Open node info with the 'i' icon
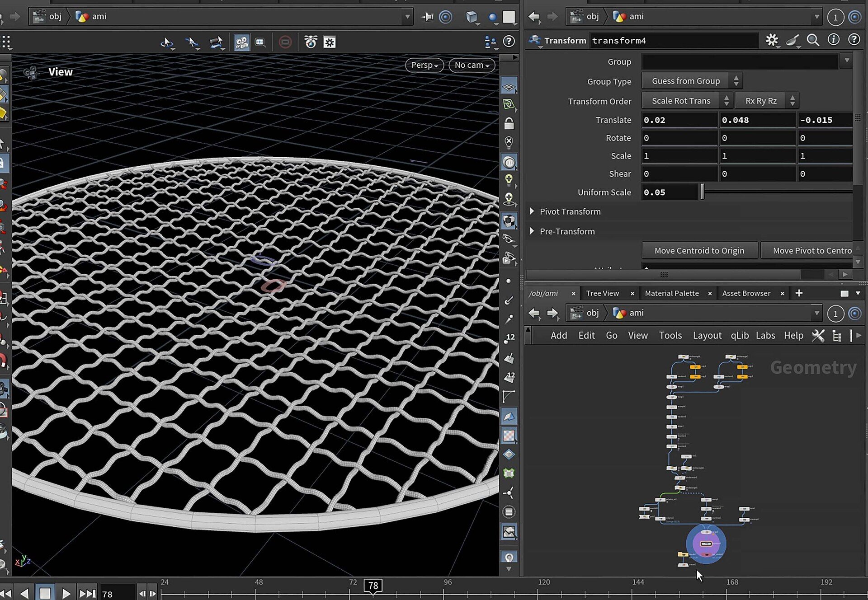This screenshot has width=868, height=600. pos(833,40)
